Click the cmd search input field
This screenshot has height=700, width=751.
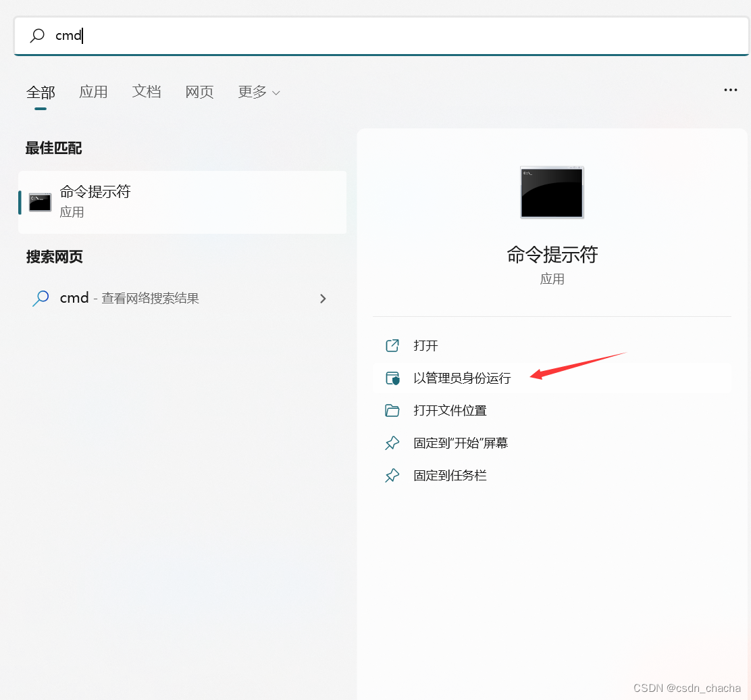(x=382, y=36)
